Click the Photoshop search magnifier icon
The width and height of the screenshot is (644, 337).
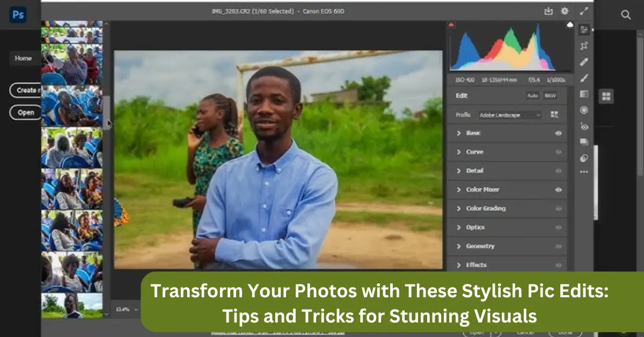point(626,15)
